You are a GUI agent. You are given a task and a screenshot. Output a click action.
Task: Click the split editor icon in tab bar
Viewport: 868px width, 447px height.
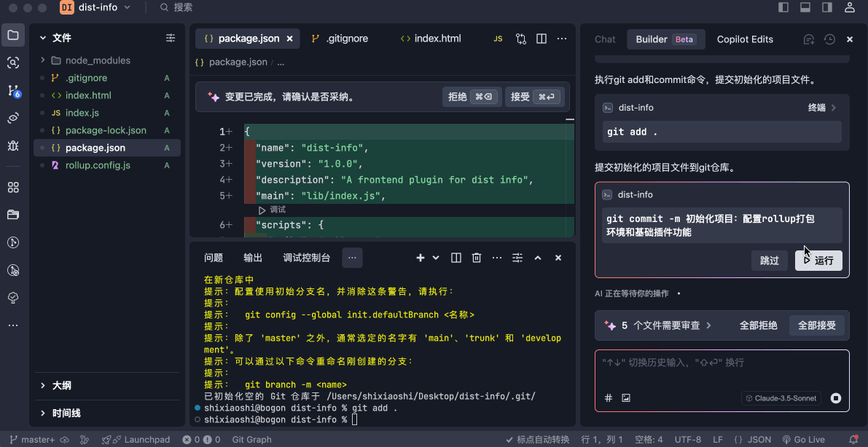coord(541,39)
